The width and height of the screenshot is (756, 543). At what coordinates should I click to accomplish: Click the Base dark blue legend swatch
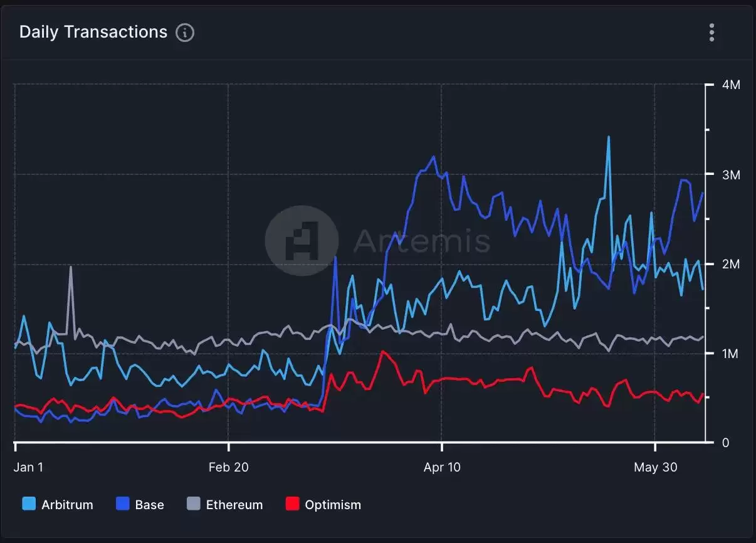tap(123, 504)
